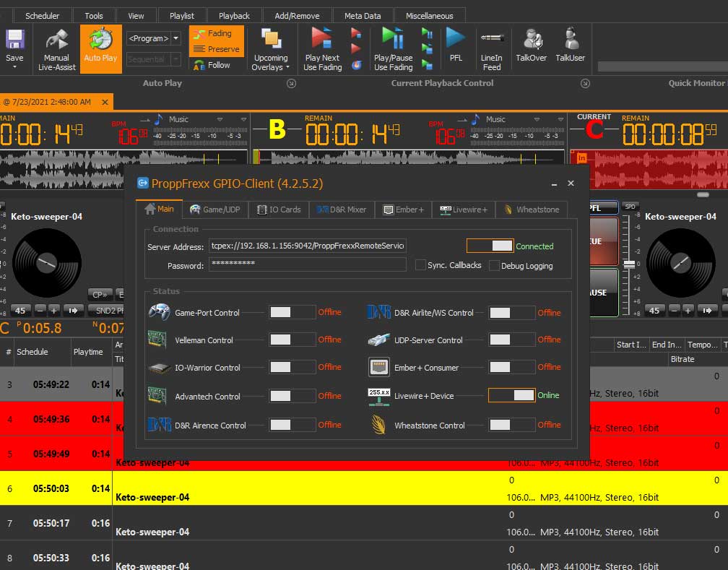
Task: Toggle the Connected server switch
Action: (490, 246)
